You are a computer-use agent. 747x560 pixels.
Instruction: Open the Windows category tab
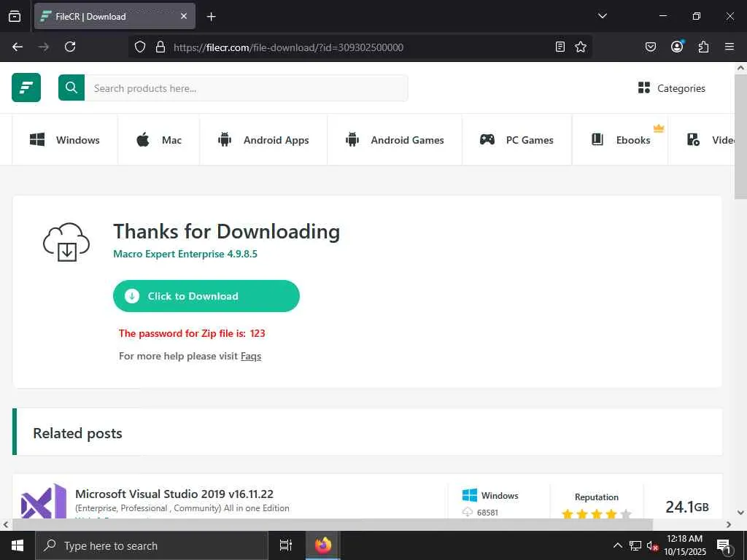[65, 140]
